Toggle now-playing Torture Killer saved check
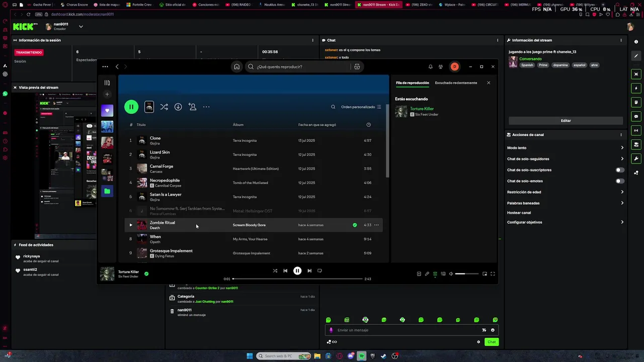This screenshot has height=362, width=644. [x=146, y=274]
